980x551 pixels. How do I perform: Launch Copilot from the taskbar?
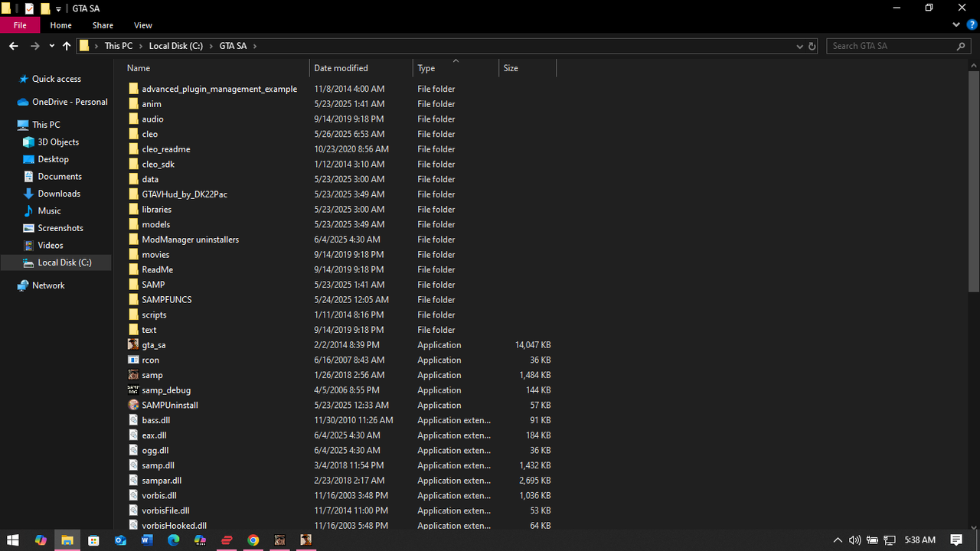coord(41,540)
